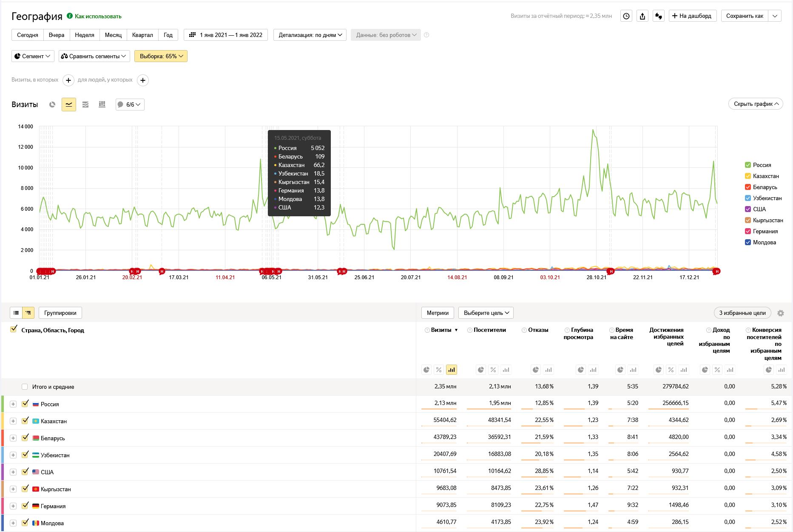Click bar chart icon under Визиты column

[452, 370]
